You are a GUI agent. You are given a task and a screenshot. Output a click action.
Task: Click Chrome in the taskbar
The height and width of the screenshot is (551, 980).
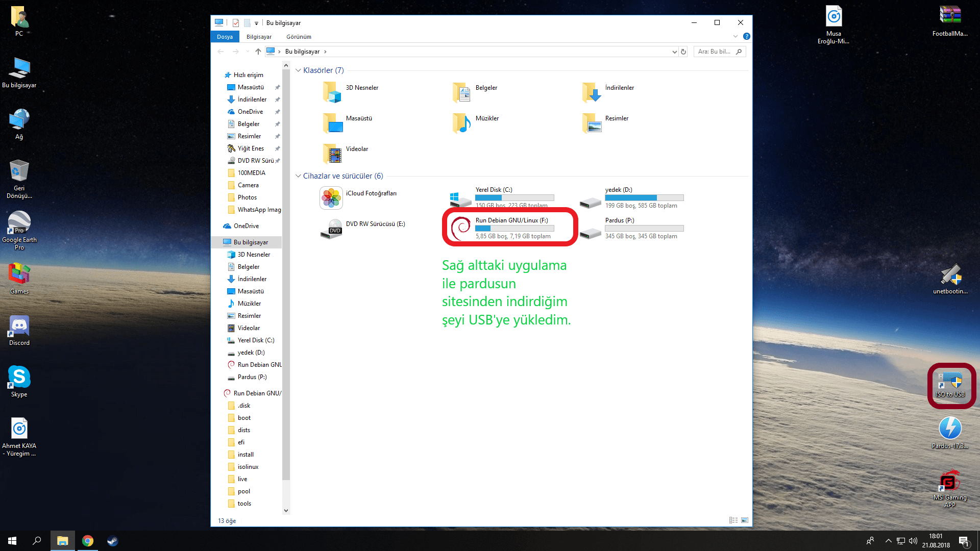tap(88, 541)
